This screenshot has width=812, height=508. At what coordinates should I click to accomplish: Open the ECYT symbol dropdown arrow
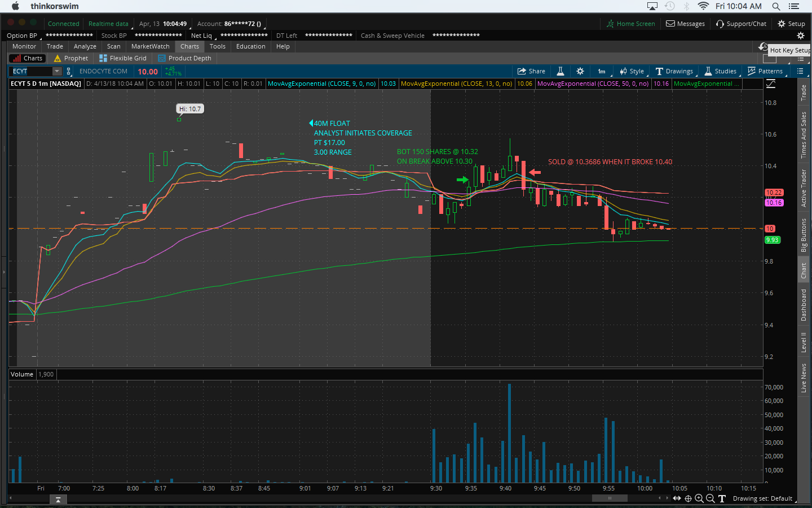(57, 71)
